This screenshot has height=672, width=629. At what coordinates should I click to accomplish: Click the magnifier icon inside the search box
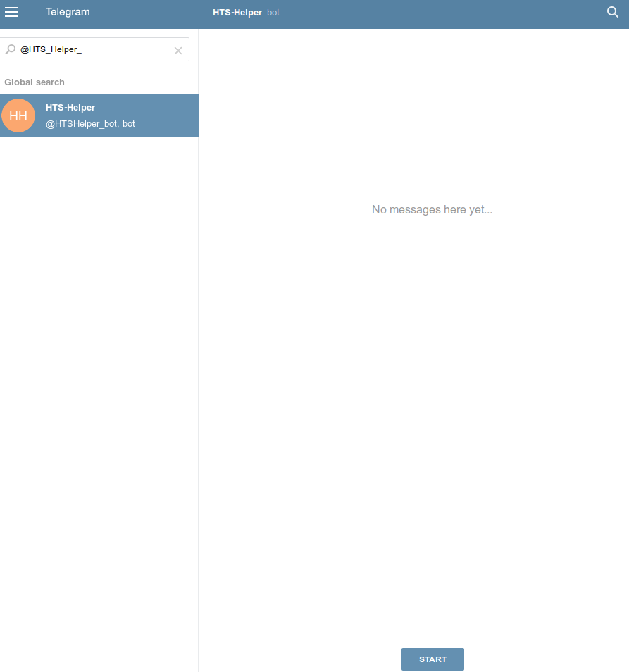click(9, 50)
